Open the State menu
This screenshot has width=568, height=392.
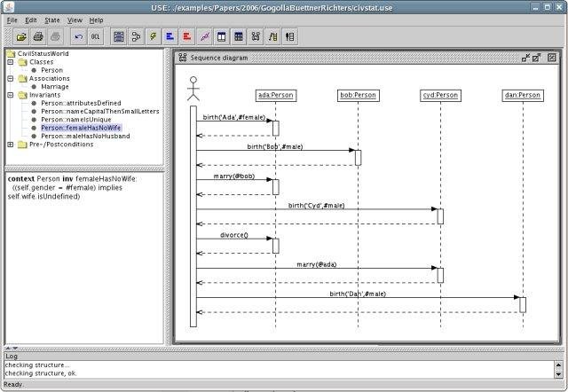52,20
